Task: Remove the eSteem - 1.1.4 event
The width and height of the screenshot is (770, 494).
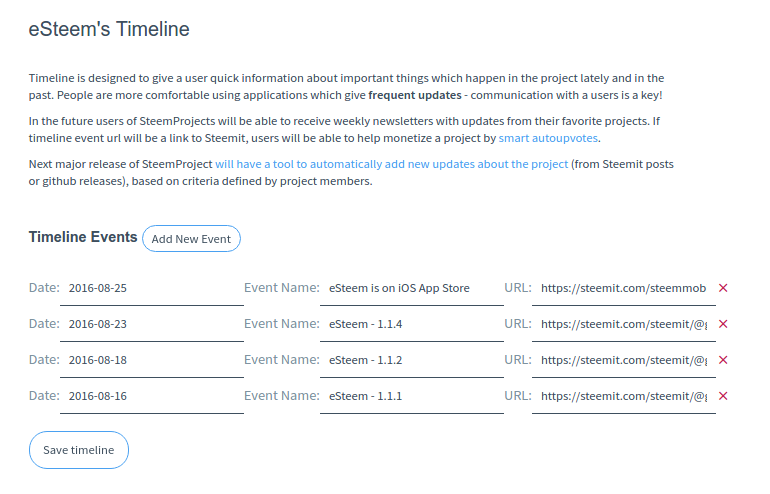Action: coord(723,324)
